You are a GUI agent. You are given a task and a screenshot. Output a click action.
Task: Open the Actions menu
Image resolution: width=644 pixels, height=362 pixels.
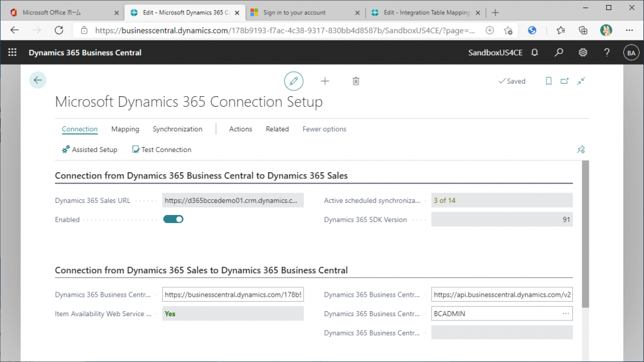241,129
